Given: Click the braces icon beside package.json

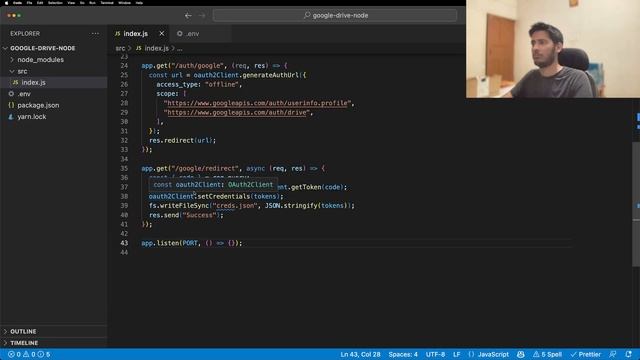Looking at the screenshot, I should (x=11, y=105).
